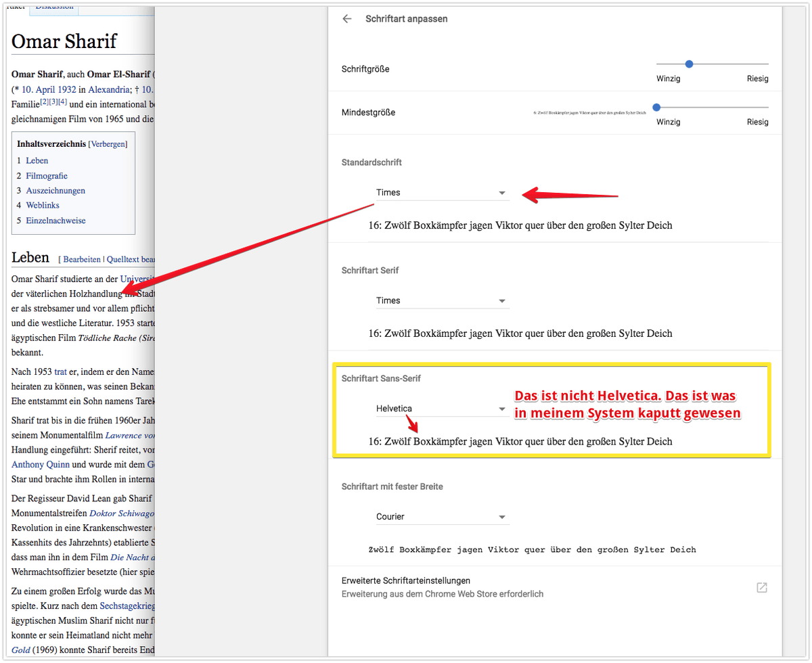Go to Auszeichnungen section link
The image size is (812, 663).
click(55, 191)
